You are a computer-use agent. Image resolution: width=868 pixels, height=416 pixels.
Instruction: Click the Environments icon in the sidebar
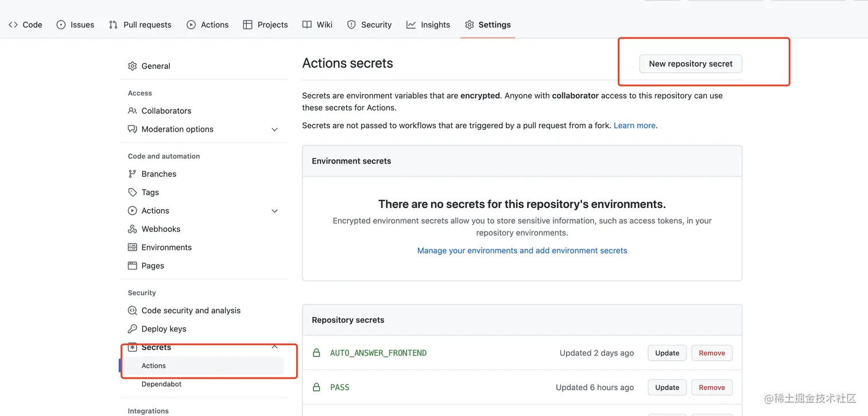[133, 248]
